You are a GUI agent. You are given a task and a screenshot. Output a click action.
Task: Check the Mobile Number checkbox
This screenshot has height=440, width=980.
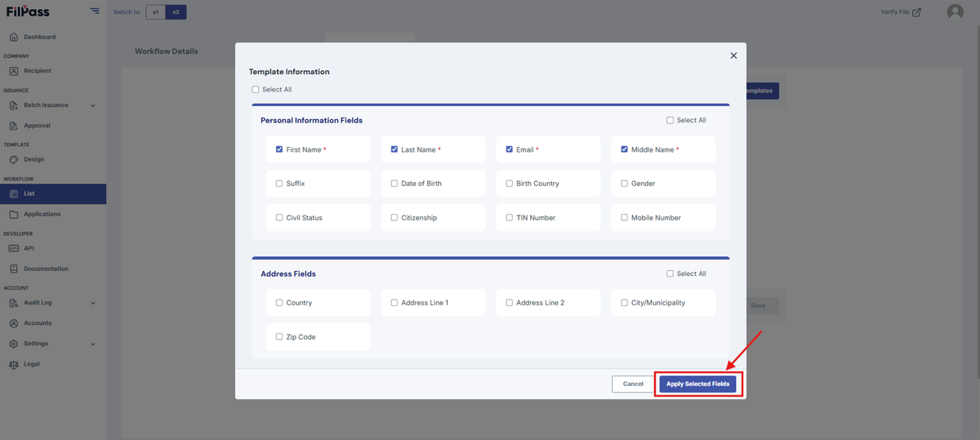(625, 218)
